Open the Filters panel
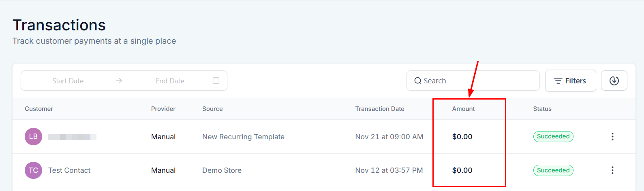 point(570,81)
